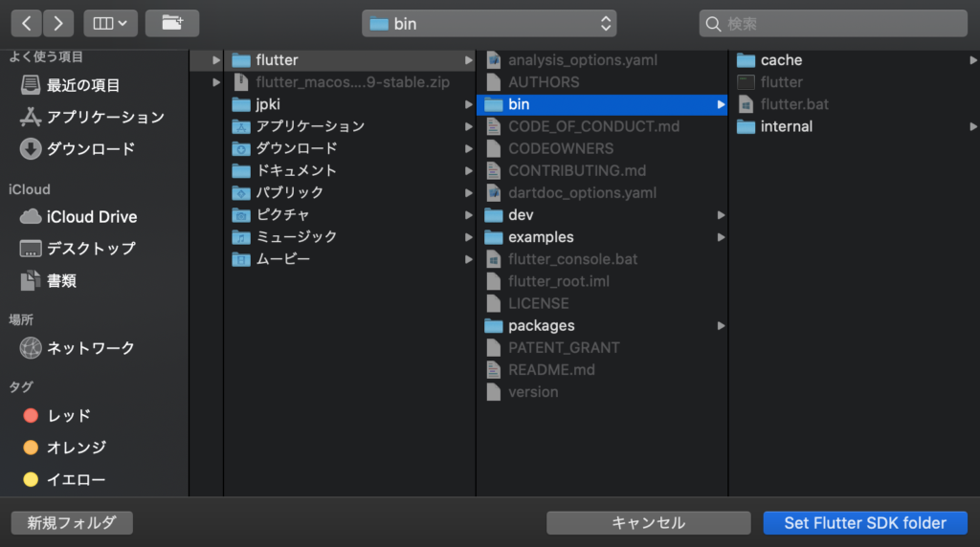Select the jpki folder
Image resolution: width=980 pixels, height=547 pixels.
point(350,104)
